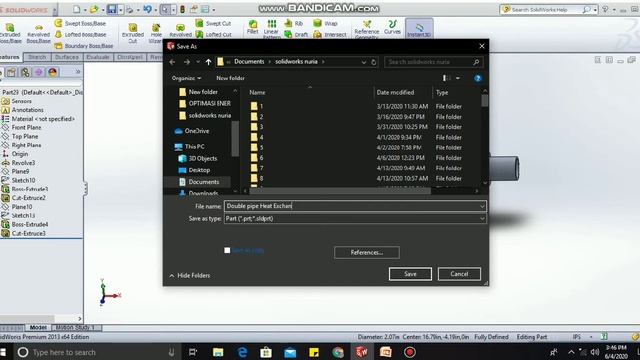The image size is (640, 360).
Task: Click the Bandicam record icon in taskbar
Action: tap(410, 352)
